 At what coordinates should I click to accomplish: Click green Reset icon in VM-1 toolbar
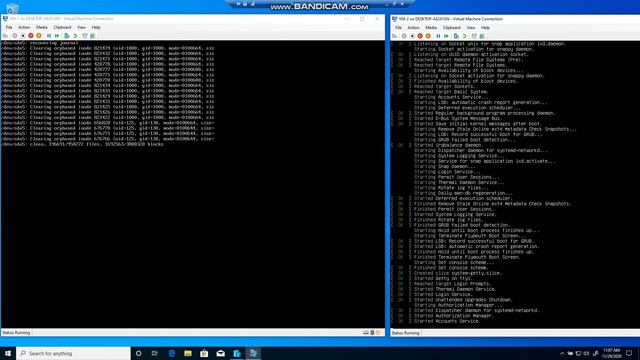[x=57, y=36]
